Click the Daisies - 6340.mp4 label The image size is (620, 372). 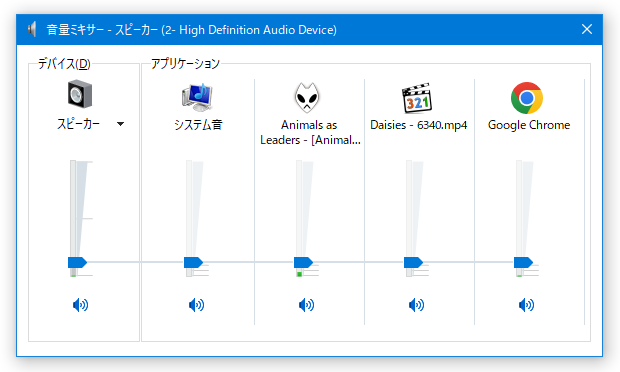tap(418, 125)
